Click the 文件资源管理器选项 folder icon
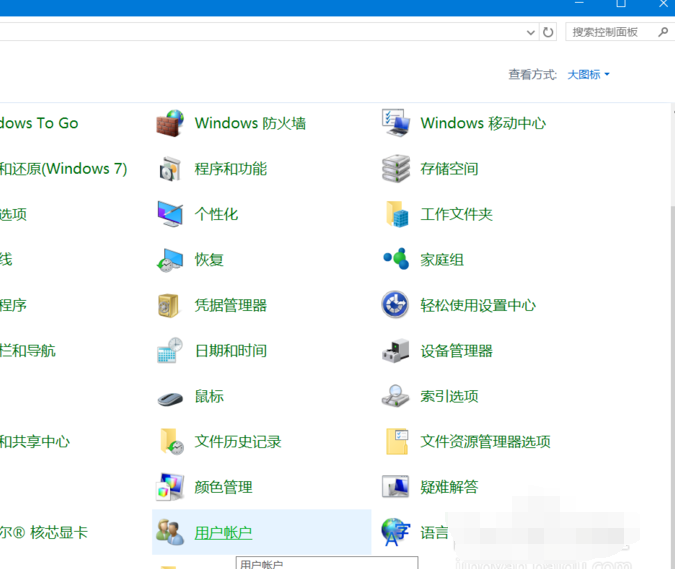 click(x=397, y=442)
